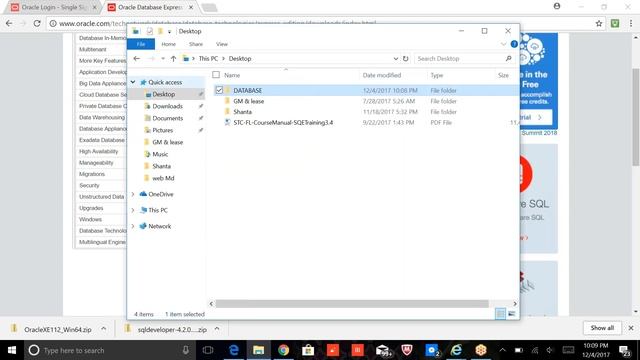
Task: Open Music in the navigation pane
Action: 160,154
